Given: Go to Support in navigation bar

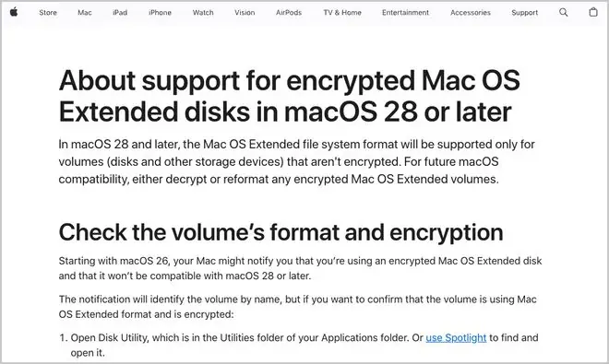Looking at the screenshot, I should pyautogui.click(x=525, y=12).
